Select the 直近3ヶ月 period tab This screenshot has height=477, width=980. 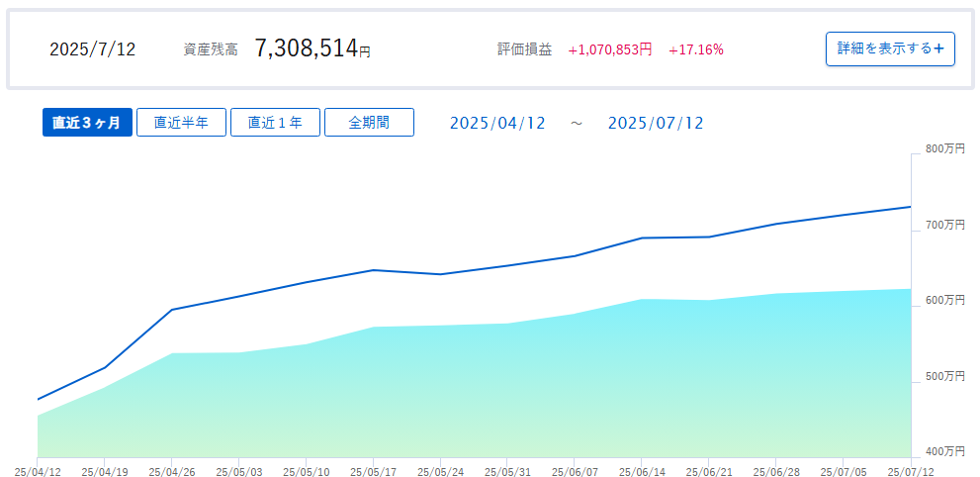click(87, 123)
